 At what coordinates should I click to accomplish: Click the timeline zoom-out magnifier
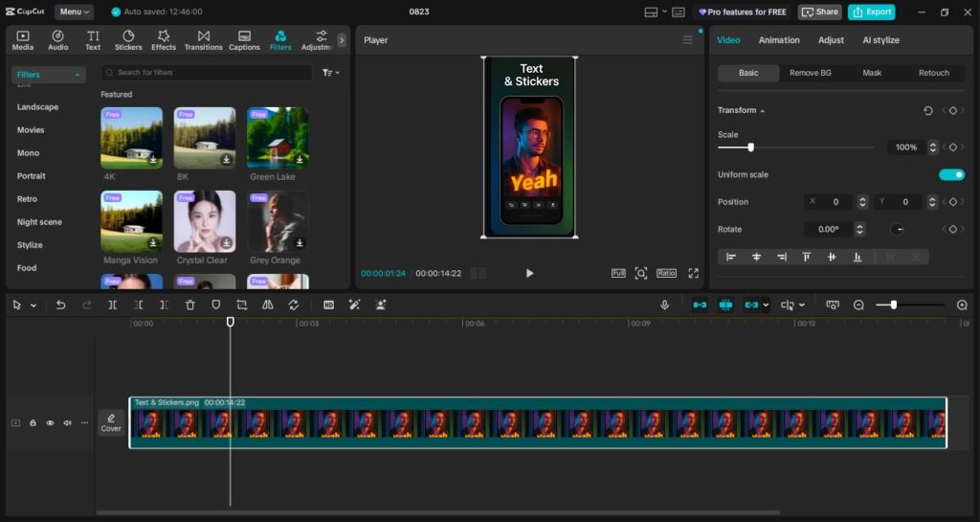(x=858, y=305)
